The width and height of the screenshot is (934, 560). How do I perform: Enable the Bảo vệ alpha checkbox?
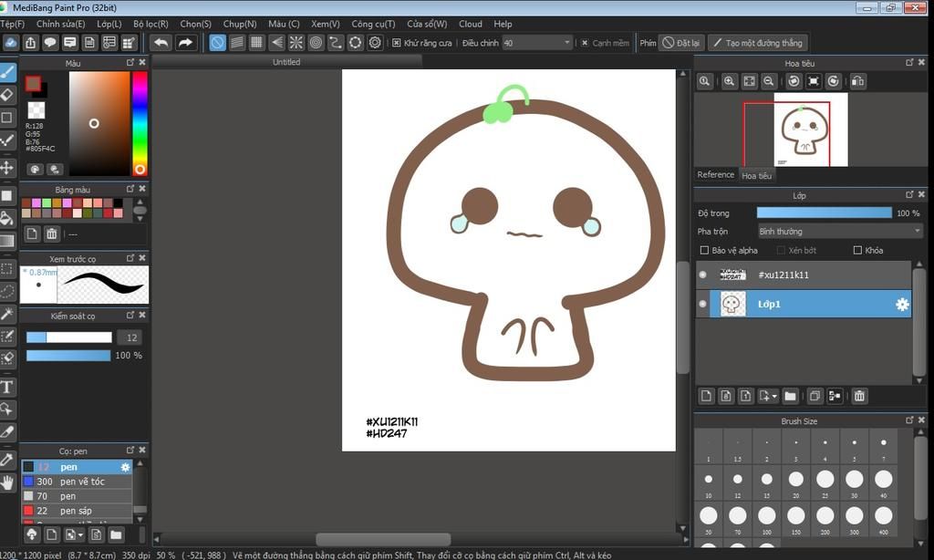tap(705, 250)
